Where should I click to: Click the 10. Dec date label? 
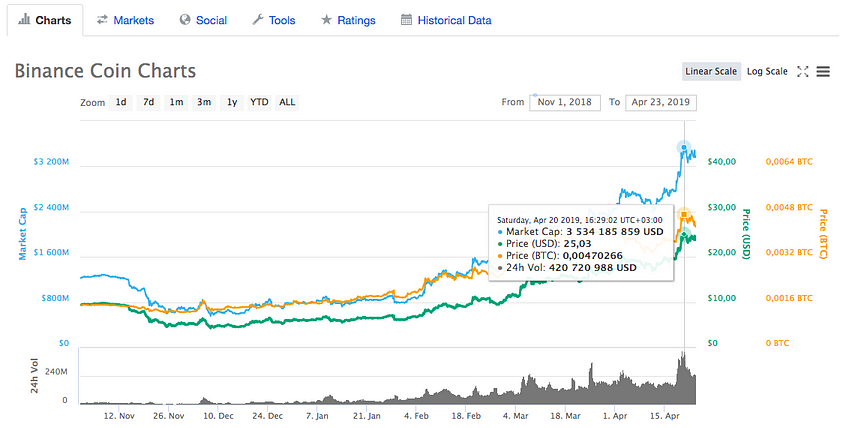(x=218, y=416)
